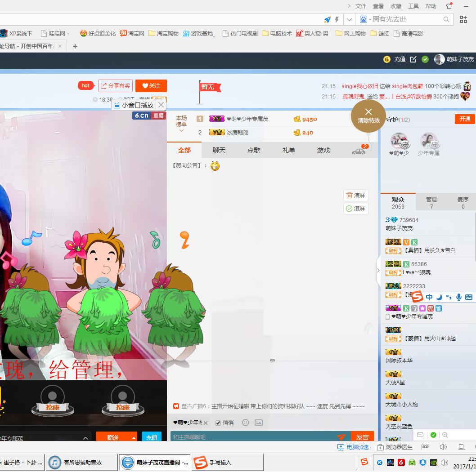Switch to the 礼单 tab

[x=288, y=150]
